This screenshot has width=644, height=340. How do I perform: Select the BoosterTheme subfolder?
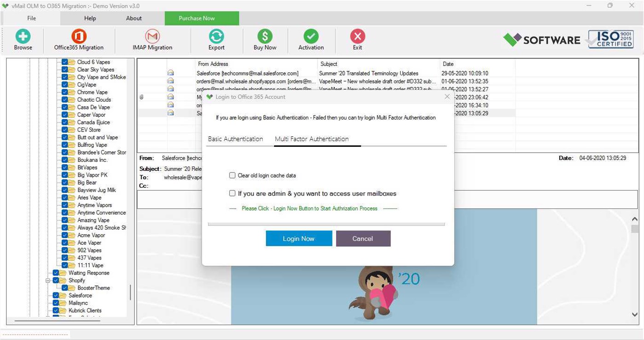[x=94, y=288]
